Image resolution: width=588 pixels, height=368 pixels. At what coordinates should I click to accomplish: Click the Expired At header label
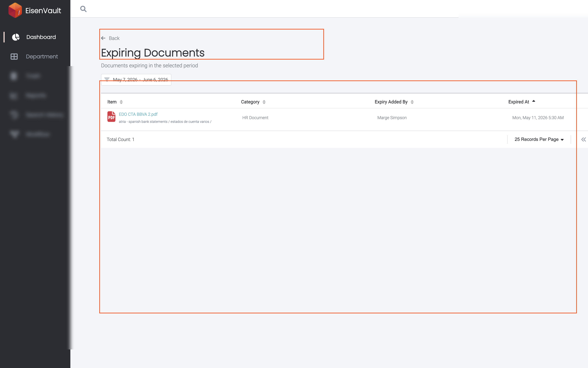(519, 102)
